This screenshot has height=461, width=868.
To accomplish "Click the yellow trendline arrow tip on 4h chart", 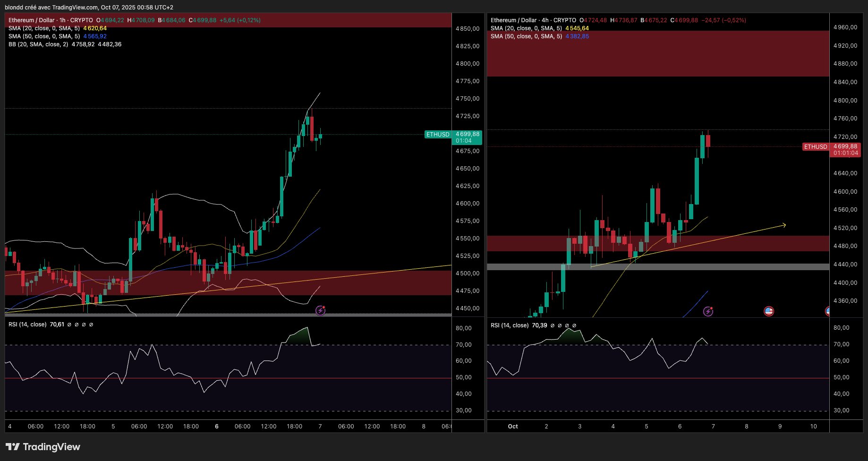I will coord(784,225).
